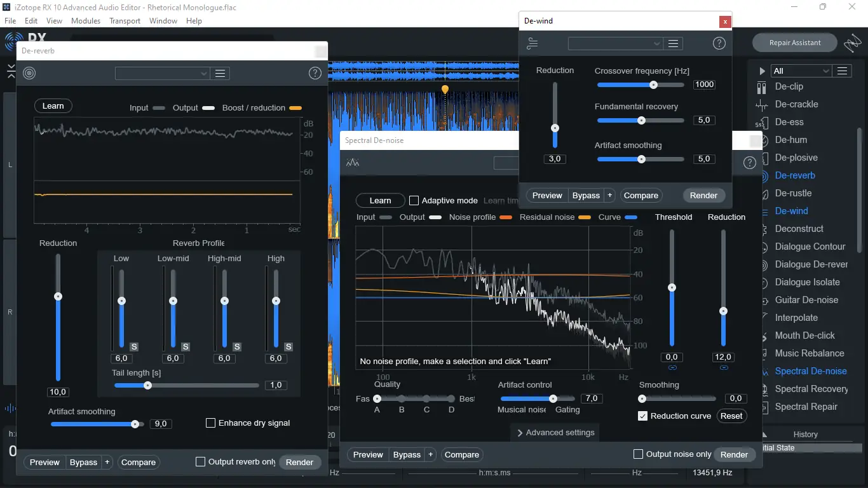The height and width of the screenshot is (488, 868).
Task: Solo the High-mid reverb band
Action: 237,346
